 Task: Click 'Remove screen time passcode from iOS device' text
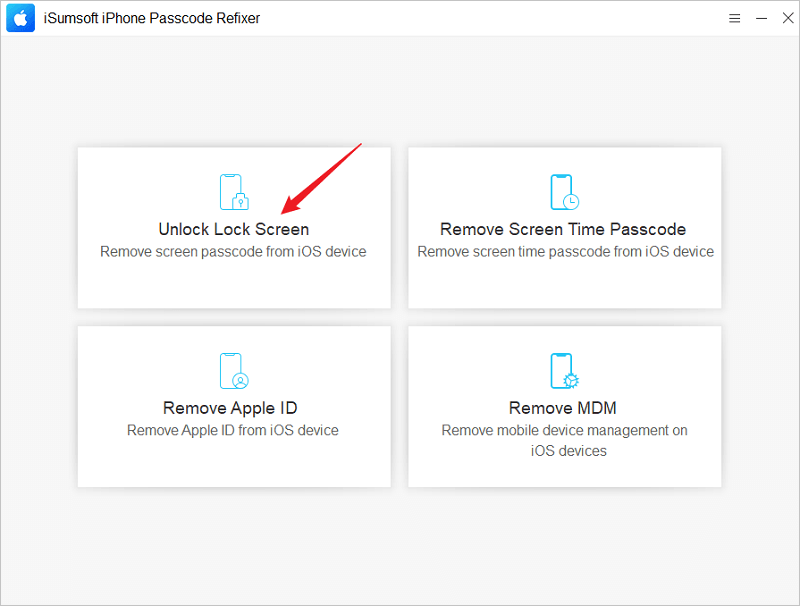[x=565, y=251]
